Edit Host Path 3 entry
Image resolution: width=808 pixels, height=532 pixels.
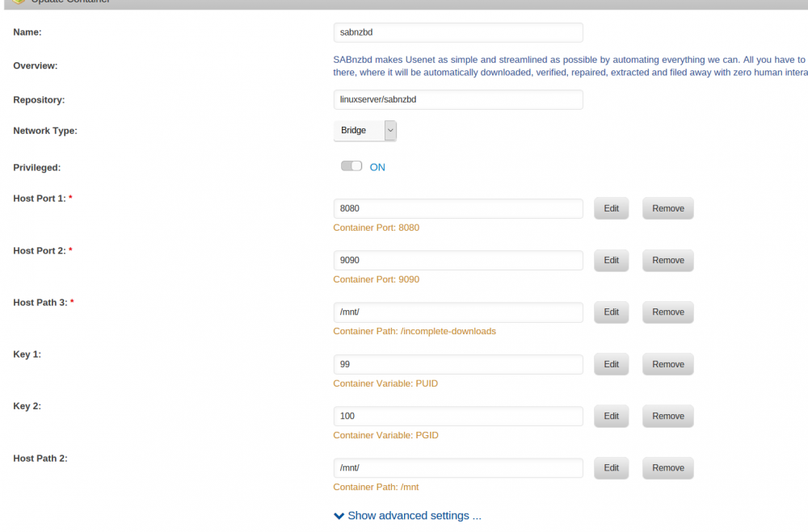click(611, 312)
